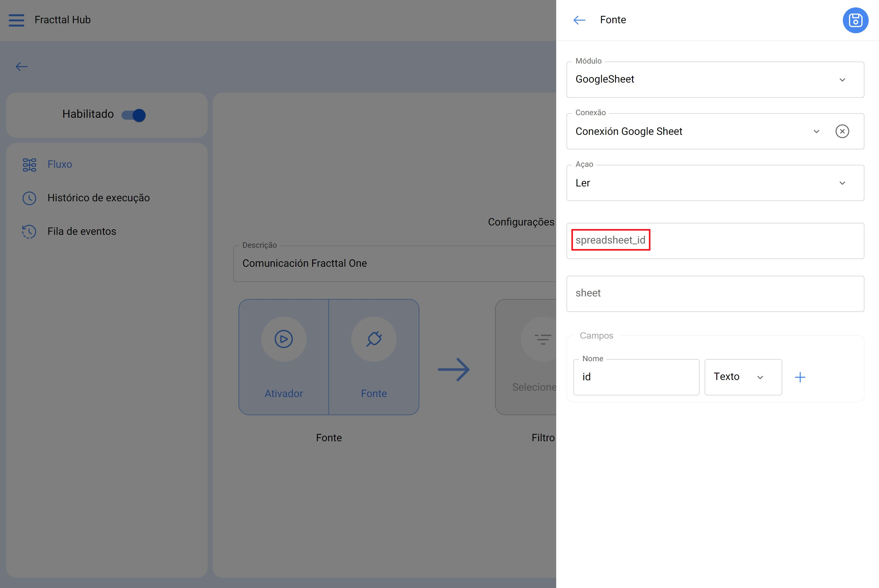Click the Conexión Google Sheet value
This screenshot has height=588, width=879.
coord(629,131)
